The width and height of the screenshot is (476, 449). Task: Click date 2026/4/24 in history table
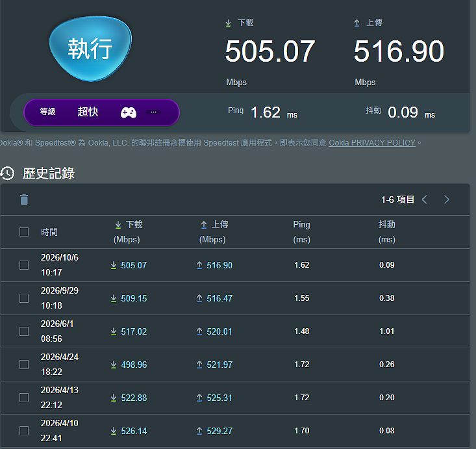pyautogui.click(x=60, y=357)
